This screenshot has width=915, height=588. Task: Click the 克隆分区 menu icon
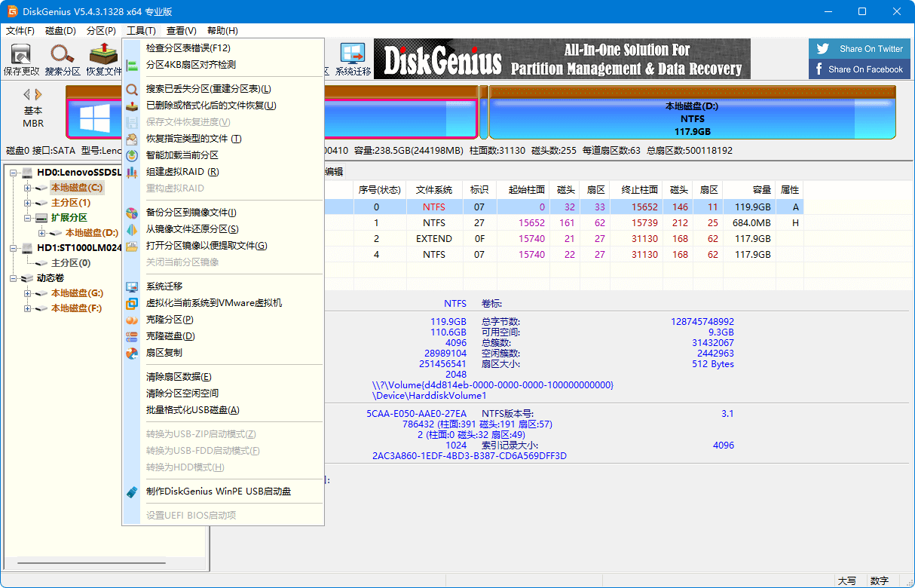point(132,320)
